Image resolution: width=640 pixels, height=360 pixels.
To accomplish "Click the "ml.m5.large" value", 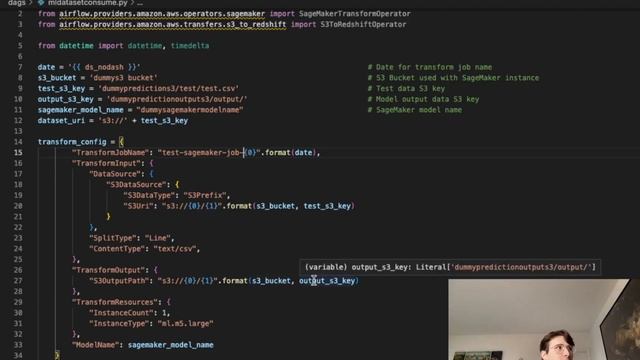I will coord(185,323).
